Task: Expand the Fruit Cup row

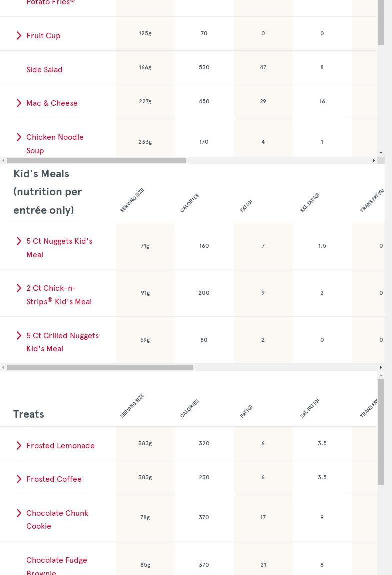Action: pos(19,36)
